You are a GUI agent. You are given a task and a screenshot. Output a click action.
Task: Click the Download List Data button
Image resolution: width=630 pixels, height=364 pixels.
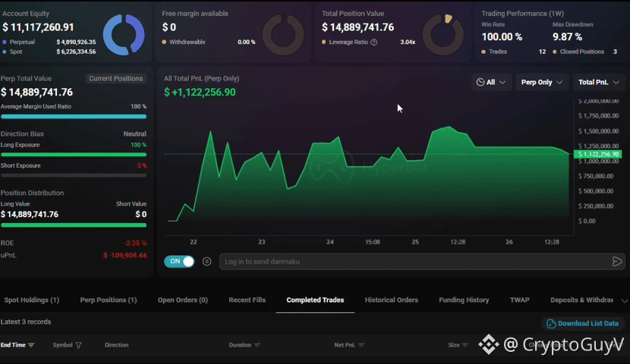583,324
